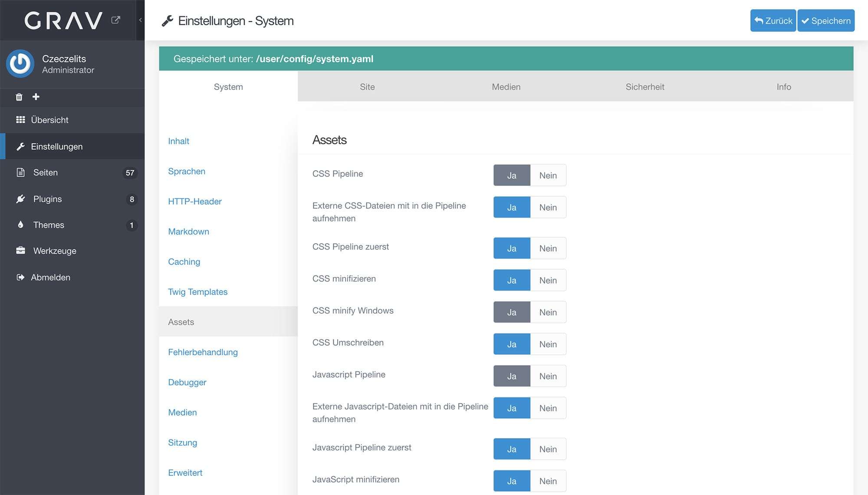Go to the Plugins section
The width and height of the screenshot is (868, 495).
pyautogui.click(x=47, y=199)
